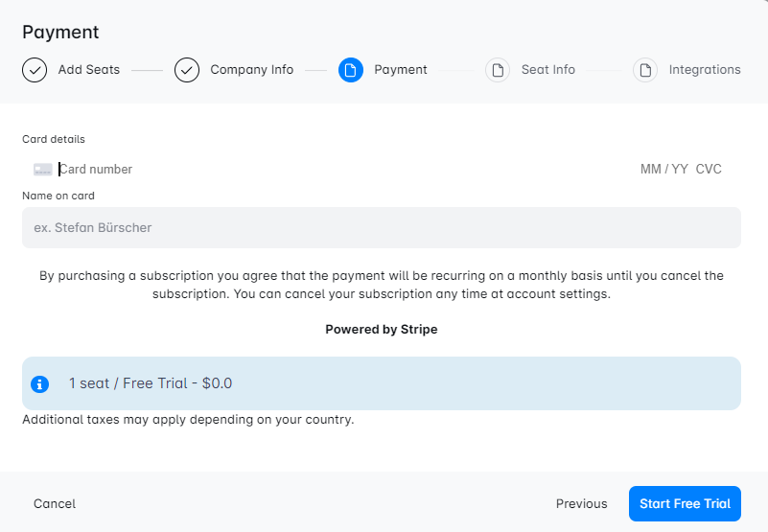Jump to the Seat Info step label

pyautogui.click(x=547, y=70)
